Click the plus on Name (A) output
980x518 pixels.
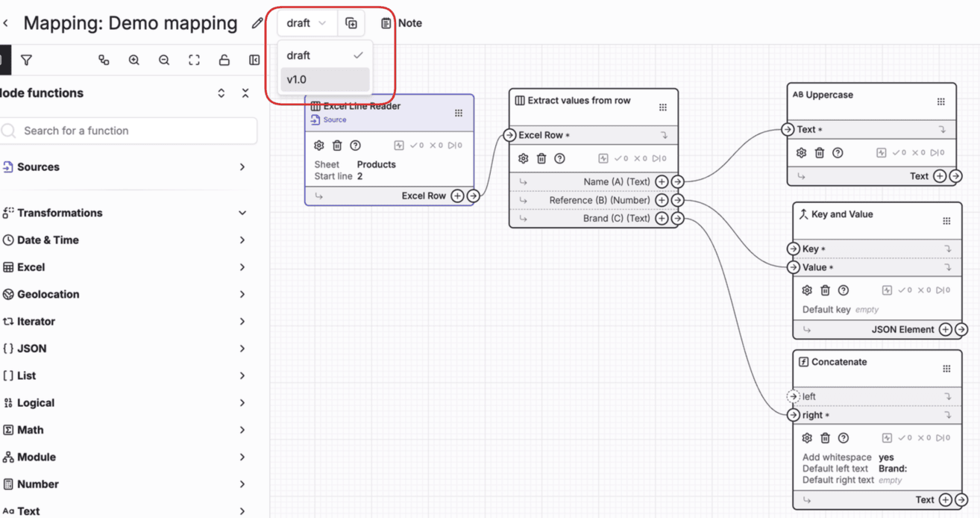coord(662,181)
